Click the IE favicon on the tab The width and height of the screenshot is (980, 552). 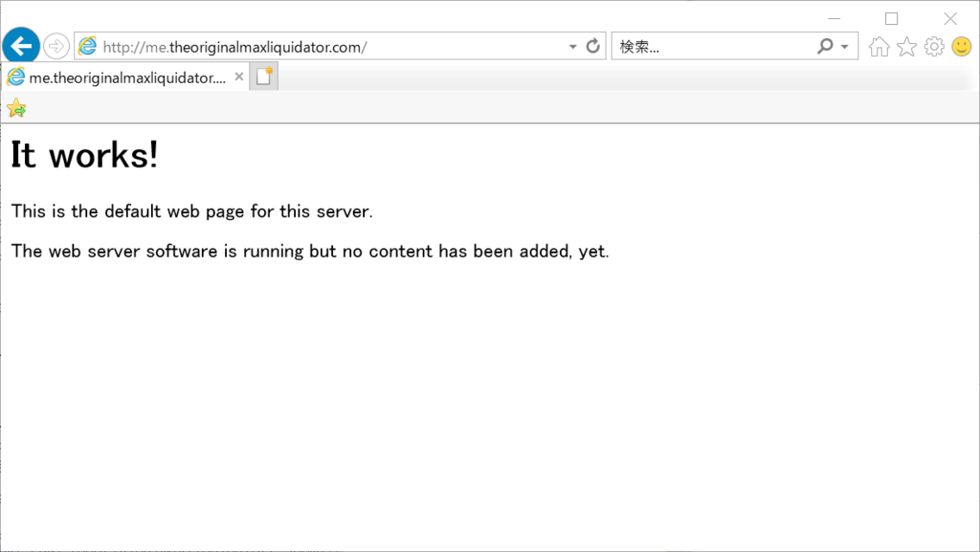15,77
